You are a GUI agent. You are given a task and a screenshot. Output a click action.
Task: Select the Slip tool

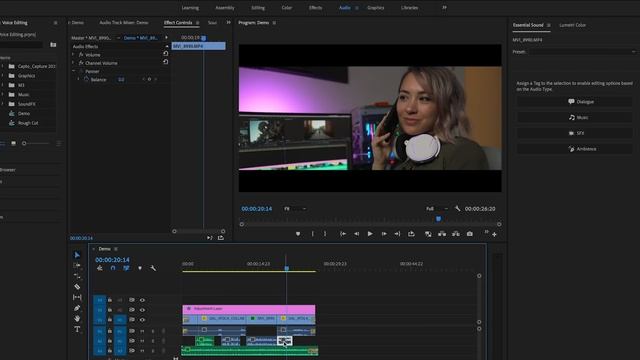pyautogui.click(x=77, y=297)
